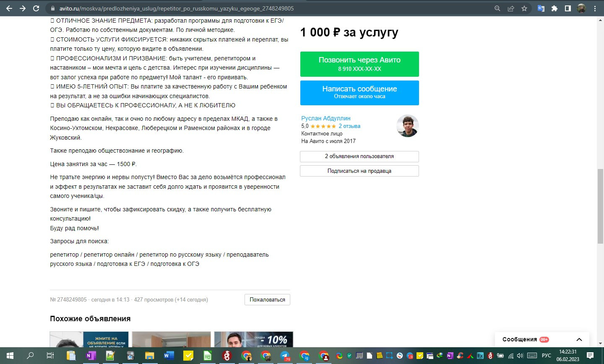Toggle the Chrome side panel
The width and height of the screenshot is (604, 364).
coord(568,8)
